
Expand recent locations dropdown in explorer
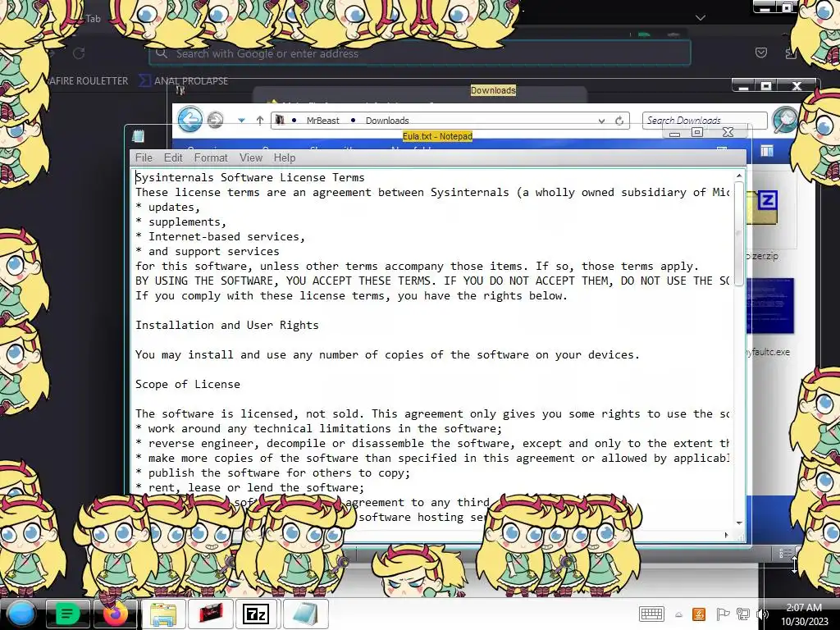(x=242, y=121)
